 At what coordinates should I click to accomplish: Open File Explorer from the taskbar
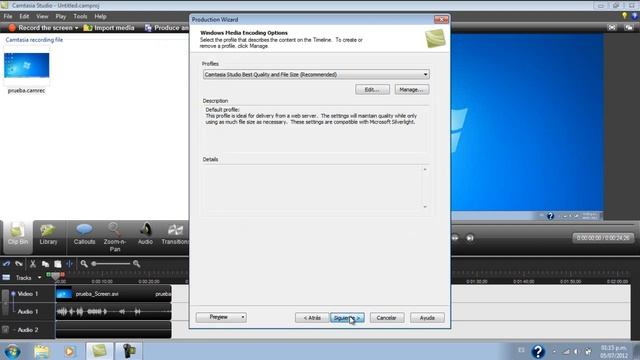[41, 351]
